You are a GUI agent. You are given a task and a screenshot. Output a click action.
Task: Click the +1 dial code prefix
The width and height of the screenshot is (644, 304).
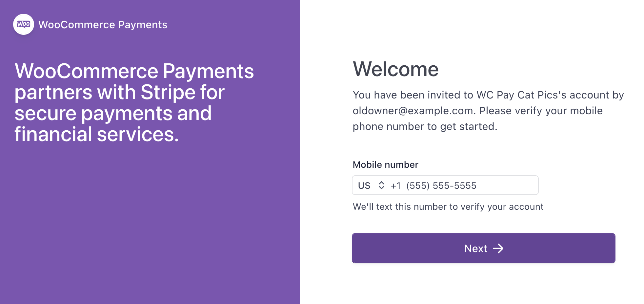tap(395, 186)
